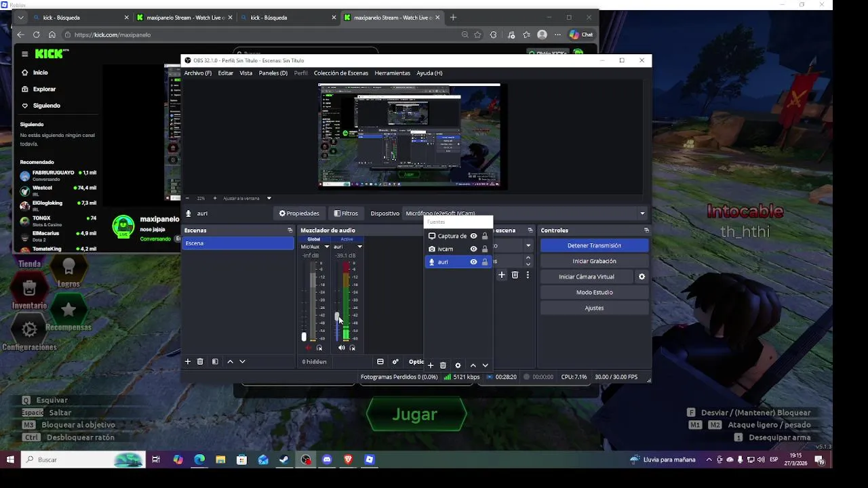Open Archivo (F) menu in OBS

coord(197,73)
